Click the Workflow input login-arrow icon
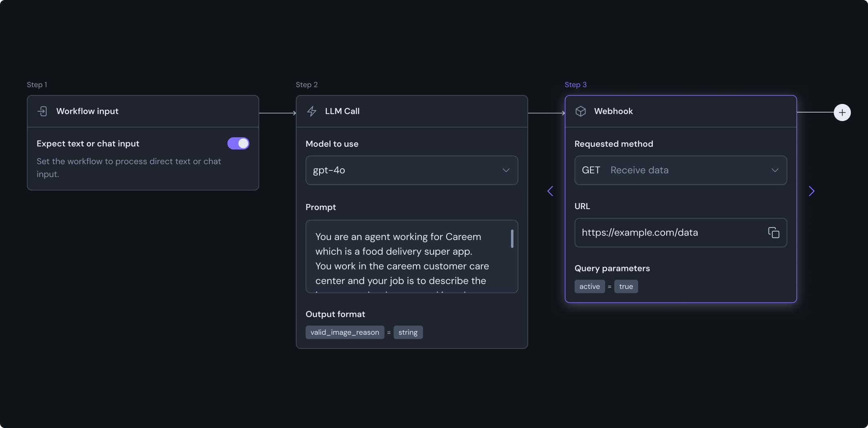Viewport: 868px width, 428px height. 42,111
